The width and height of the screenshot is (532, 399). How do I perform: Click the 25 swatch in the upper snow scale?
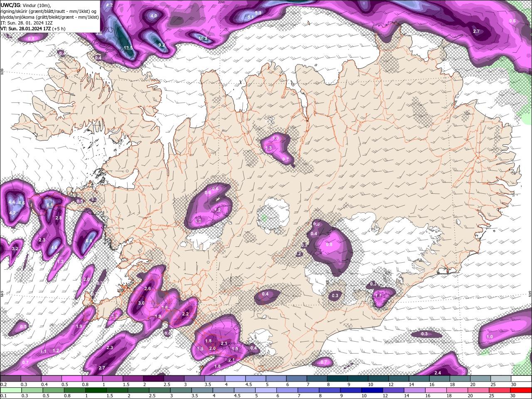point(501,379)
